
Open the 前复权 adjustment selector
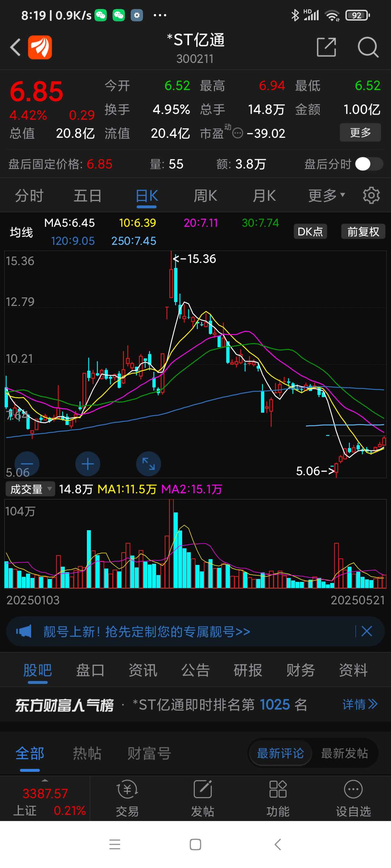pos(363,231)
